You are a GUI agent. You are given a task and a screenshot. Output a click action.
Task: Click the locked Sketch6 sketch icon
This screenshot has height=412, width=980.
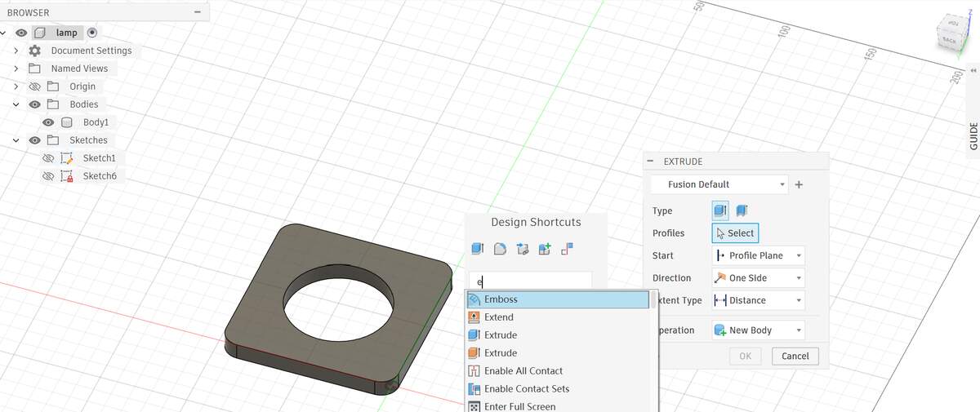pyautogui.click(x=67, y=176)
